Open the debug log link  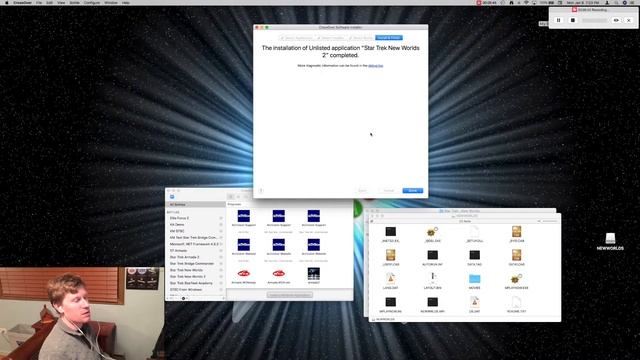point(376,65)
